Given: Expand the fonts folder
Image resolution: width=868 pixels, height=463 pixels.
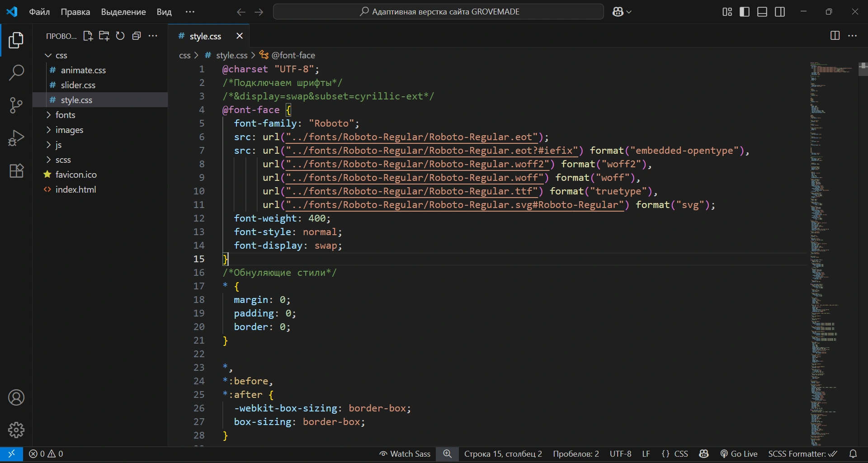Looking at the screenshot, I should pyautogui.click(x=65, y=115).
